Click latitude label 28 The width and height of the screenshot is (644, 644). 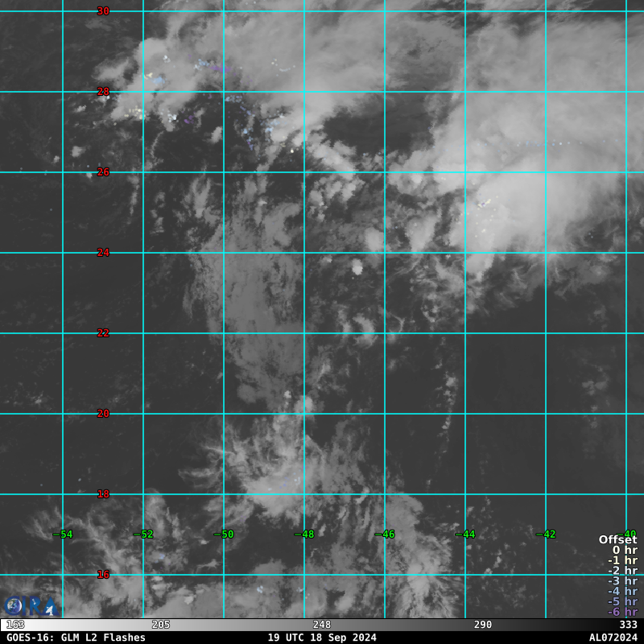[103, 92]
